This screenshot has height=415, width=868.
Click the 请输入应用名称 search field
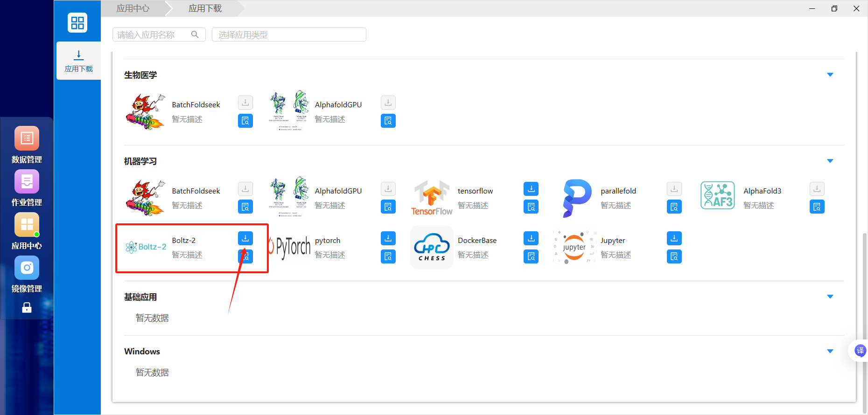click(159, 35)
